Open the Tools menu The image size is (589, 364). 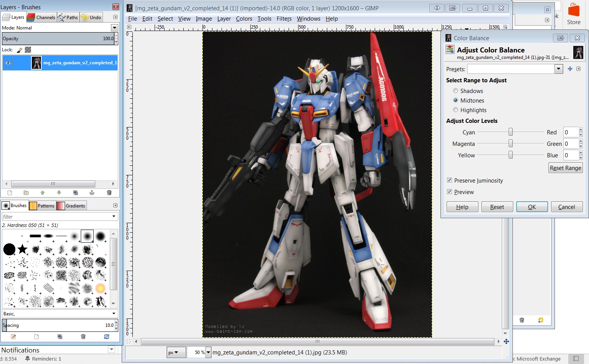[264, 19]
